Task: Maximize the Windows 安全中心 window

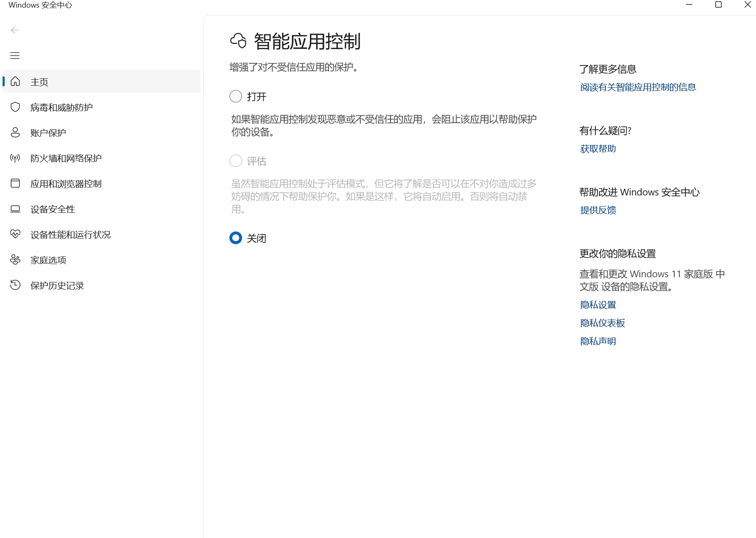Action: pyautogui.click(x=718, y=5)
